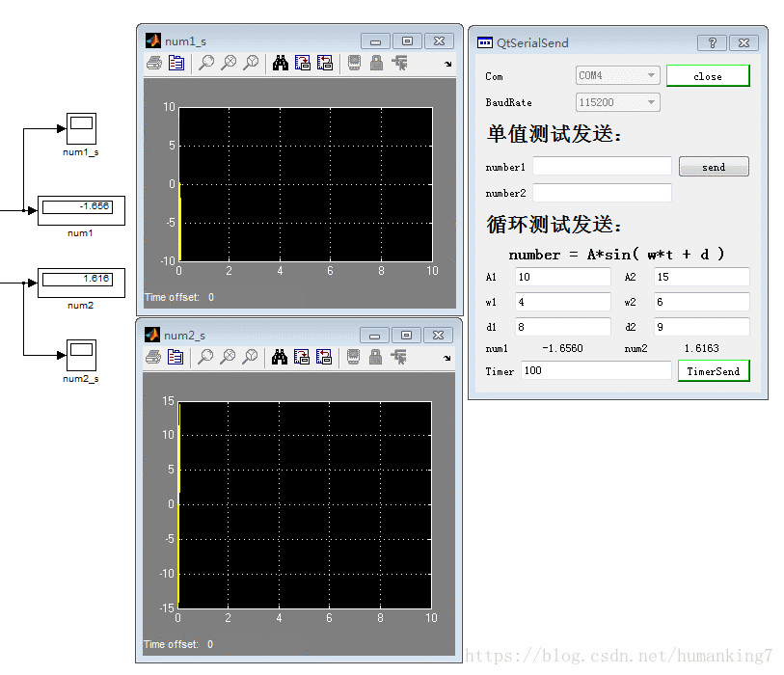Open signal selector icon in num2_s scope
Screen dimensions: 784x675
pyautogui.click(x=398, y=357)
